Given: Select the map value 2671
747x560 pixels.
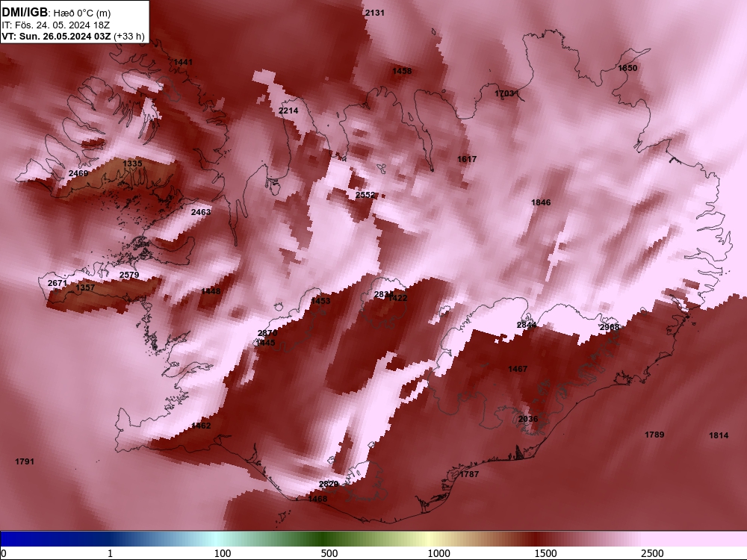Looking at the screenshot, I should pyautogui.click(x=58, y=283).
